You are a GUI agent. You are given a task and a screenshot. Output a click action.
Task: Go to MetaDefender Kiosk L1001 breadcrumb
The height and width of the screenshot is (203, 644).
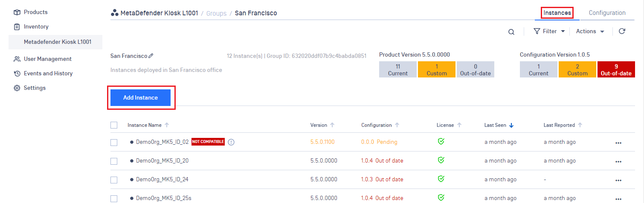(159, 13)
